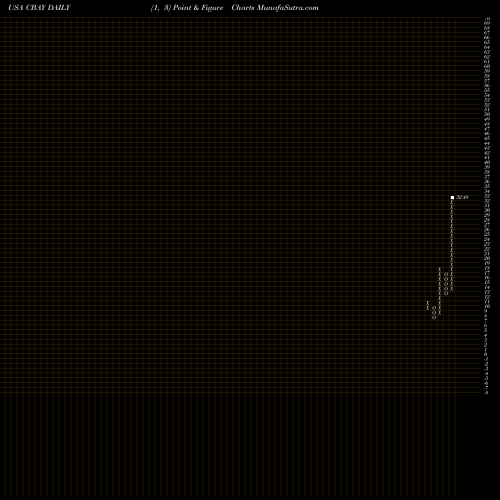Click the white square current-price marker
This screenshot has width=500, height=500.
coord(452,198)
